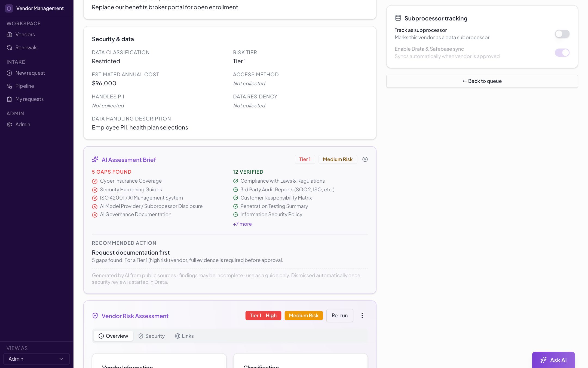Click the Cyber Insurance Coverage gap icon
The height and width of the screenshot is (368, 588).
point(95,181)
